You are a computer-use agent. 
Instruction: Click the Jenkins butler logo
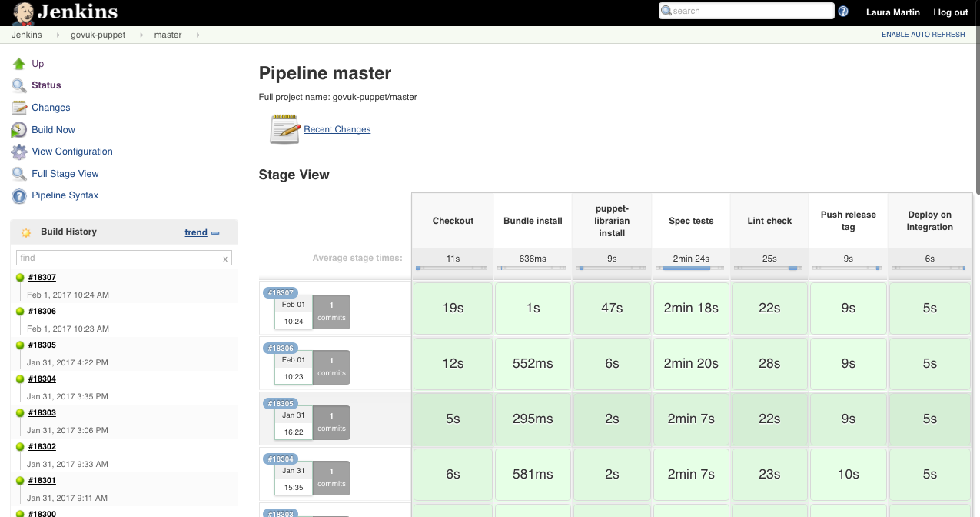pyautogui.click(x=23, y=13)
